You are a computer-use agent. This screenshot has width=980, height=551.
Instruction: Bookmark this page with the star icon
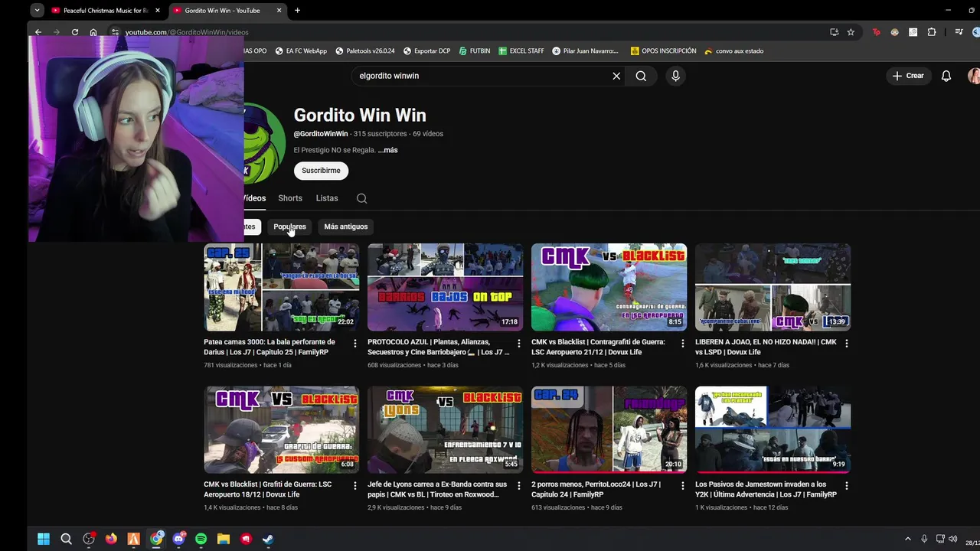851,32
